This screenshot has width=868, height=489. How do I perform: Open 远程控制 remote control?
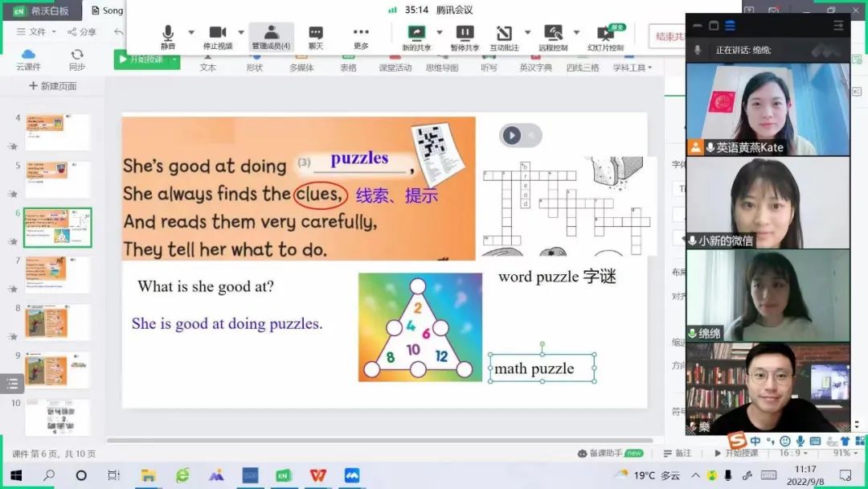point(553,38)
